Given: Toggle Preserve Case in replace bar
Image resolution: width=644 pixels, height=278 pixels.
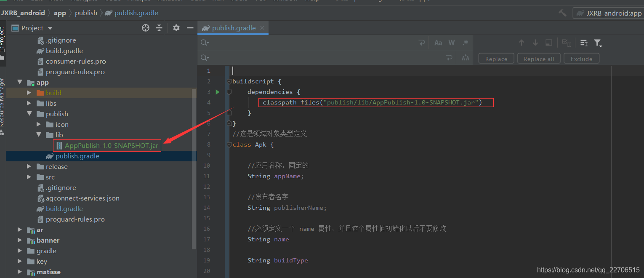Looking at the screenshot, I should [465, 58].
